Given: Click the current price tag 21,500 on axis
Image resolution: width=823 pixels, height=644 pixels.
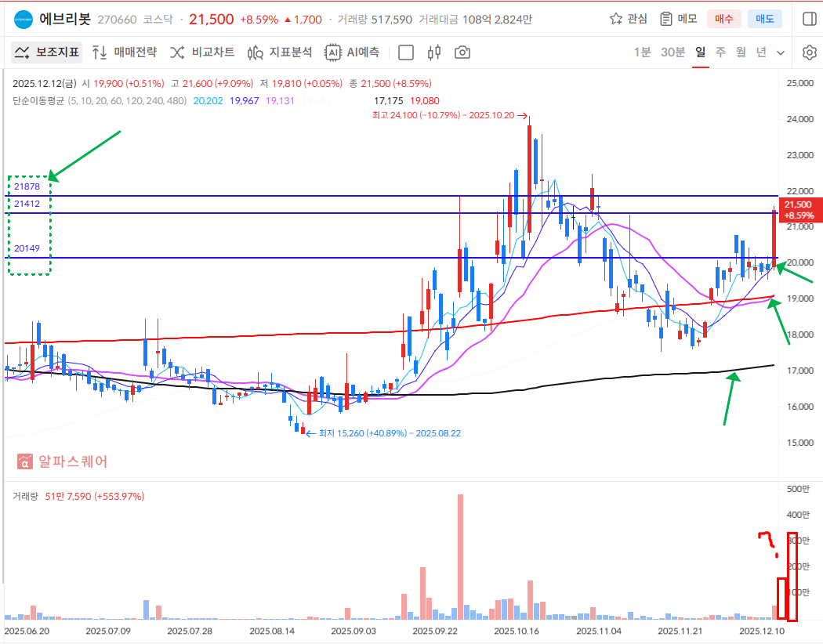Looking at the screenshot, I should click(799, 209).
